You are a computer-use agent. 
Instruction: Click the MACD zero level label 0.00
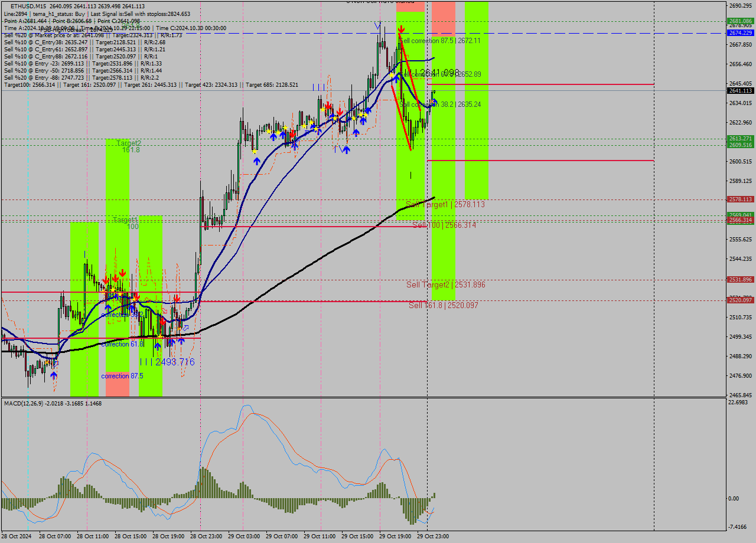[734, 499]
